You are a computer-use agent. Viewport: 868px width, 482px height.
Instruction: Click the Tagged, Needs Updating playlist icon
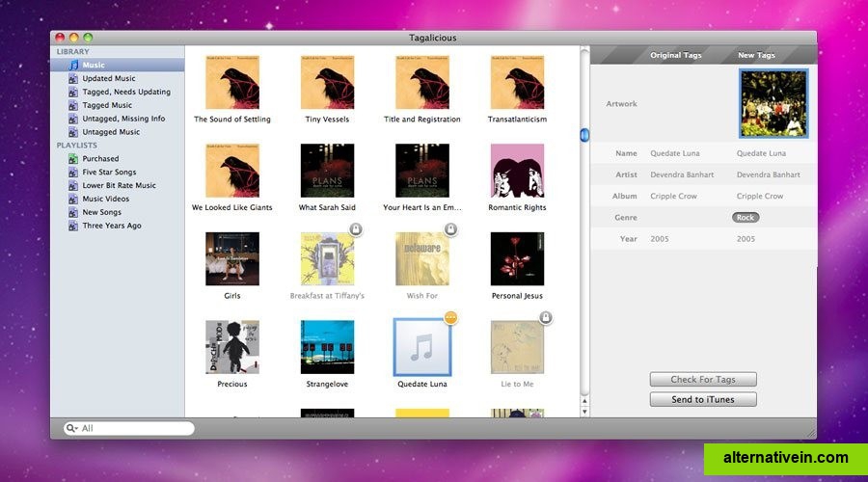73,92
